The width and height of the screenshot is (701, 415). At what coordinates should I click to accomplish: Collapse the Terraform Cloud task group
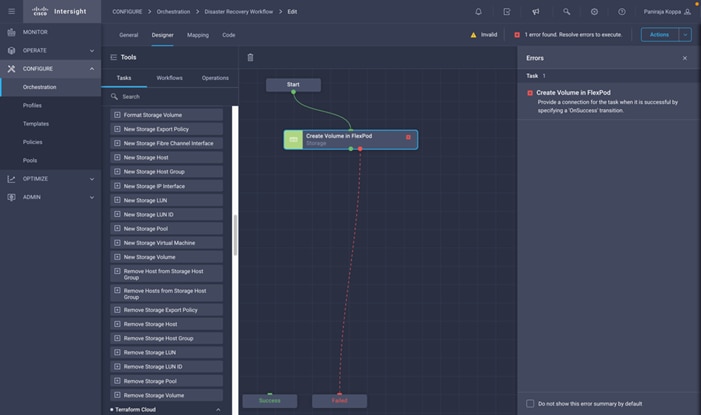point(218,410)
